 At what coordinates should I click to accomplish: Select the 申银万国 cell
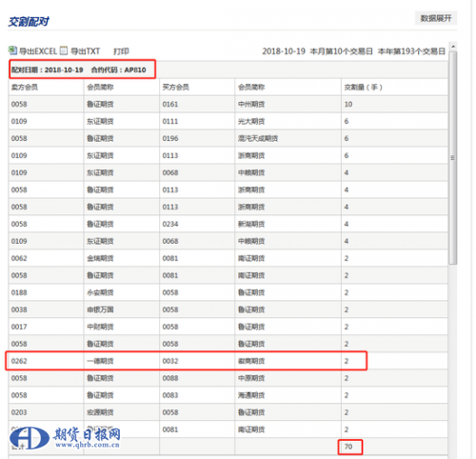(x=121, y=309)
